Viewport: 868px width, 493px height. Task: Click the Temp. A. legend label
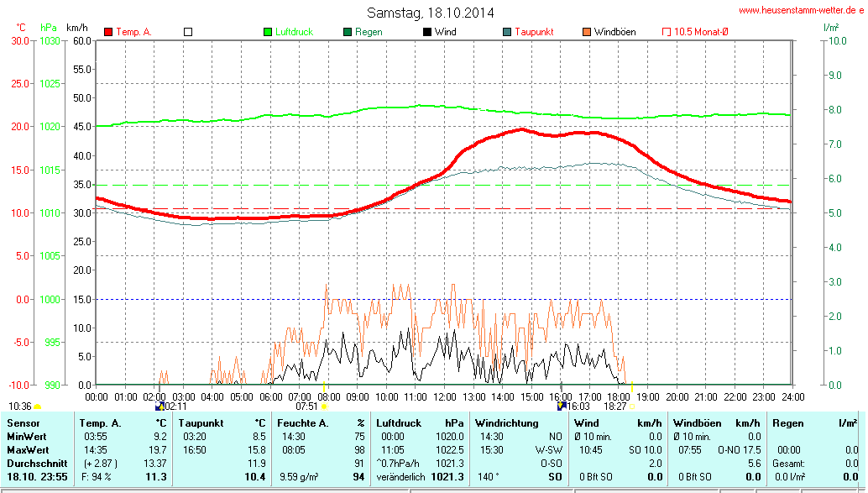pyautogui.click(x=134, y=32)
